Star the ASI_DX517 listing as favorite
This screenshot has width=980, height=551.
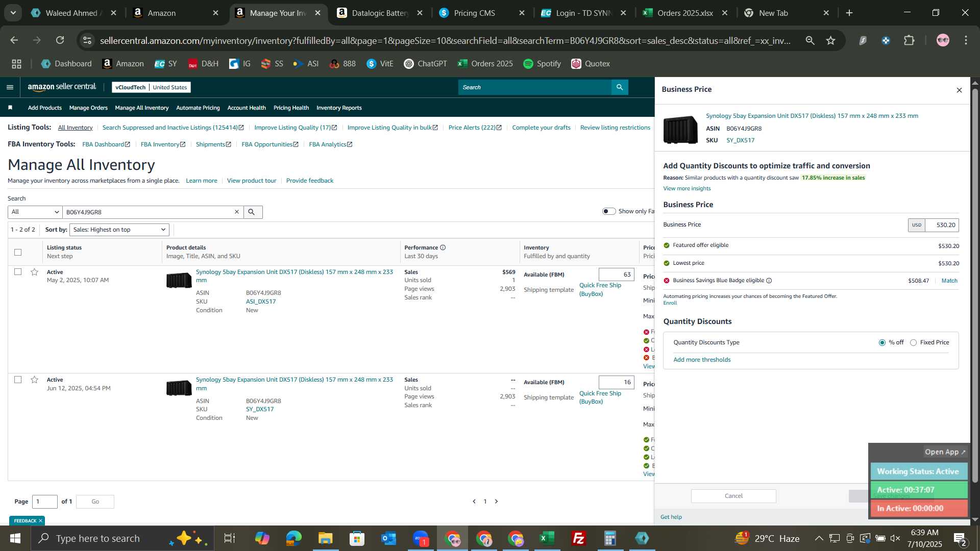pos(34,272)
